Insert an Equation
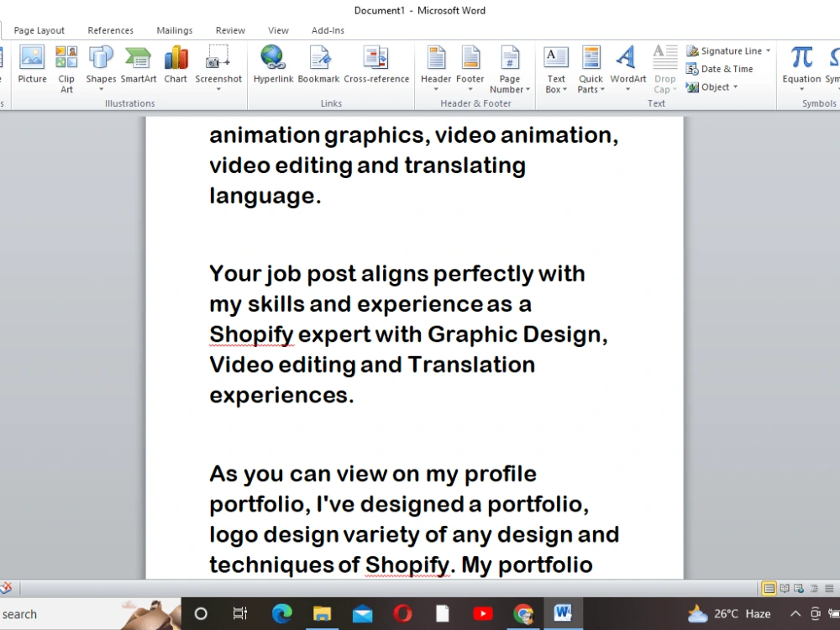 point(801,69)
